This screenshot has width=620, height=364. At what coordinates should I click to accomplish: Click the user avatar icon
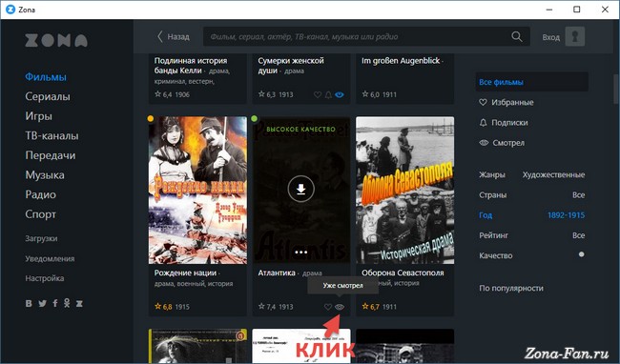pos(575,37)
